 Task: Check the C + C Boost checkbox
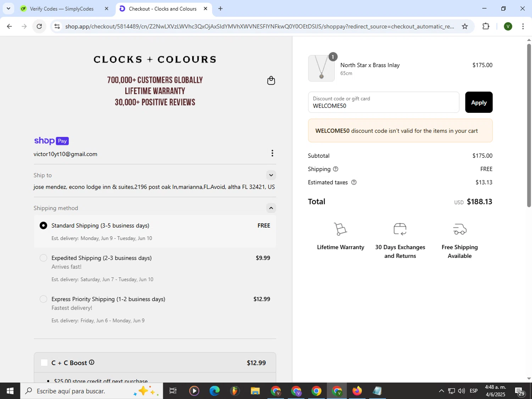(x=44, y=362)
